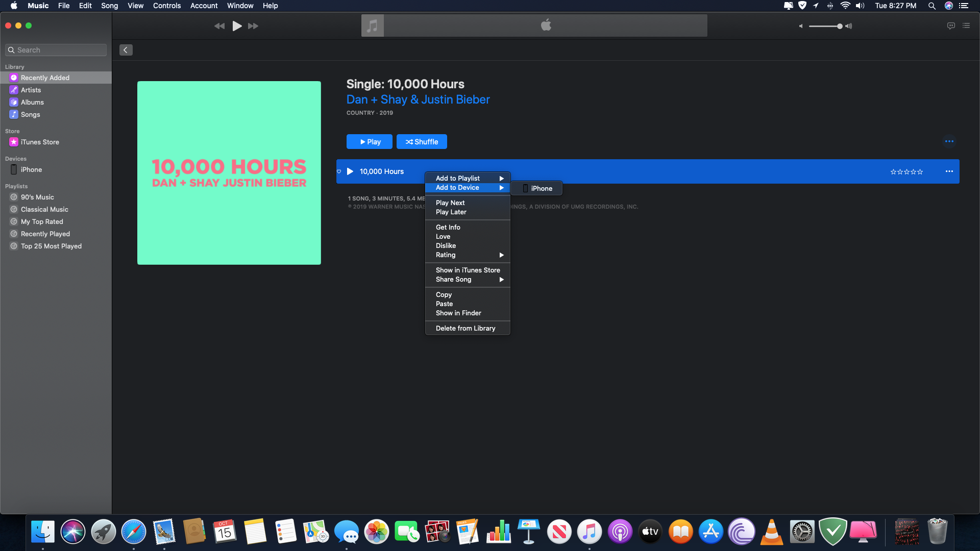Choose Play Next from context menu
The image size is (980, 551).
click(x=468, y=203)
